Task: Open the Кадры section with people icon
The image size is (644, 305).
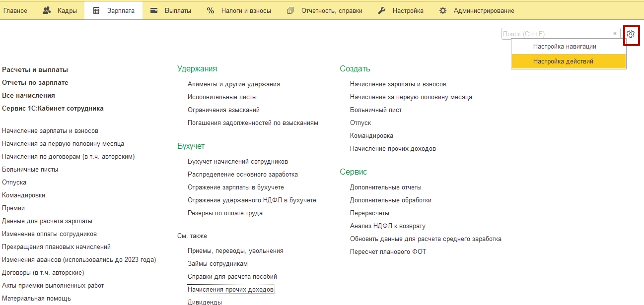Action: [60, 10]
